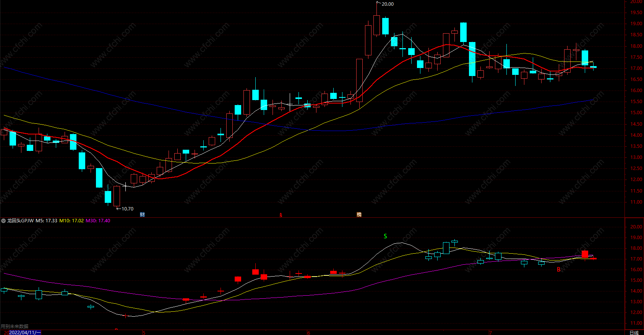Click month 7 on the time axis
The image size is (644, 335).
tap(490, 333)
